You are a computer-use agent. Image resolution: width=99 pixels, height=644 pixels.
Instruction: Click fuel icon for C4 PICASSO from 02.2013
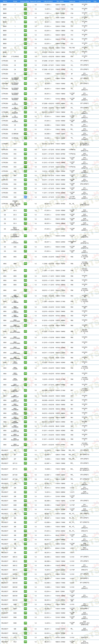coord(25,116)
